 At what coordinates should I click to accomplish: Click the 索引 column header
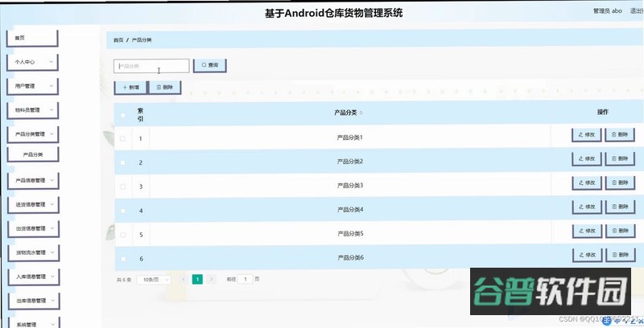click(140, 115)
